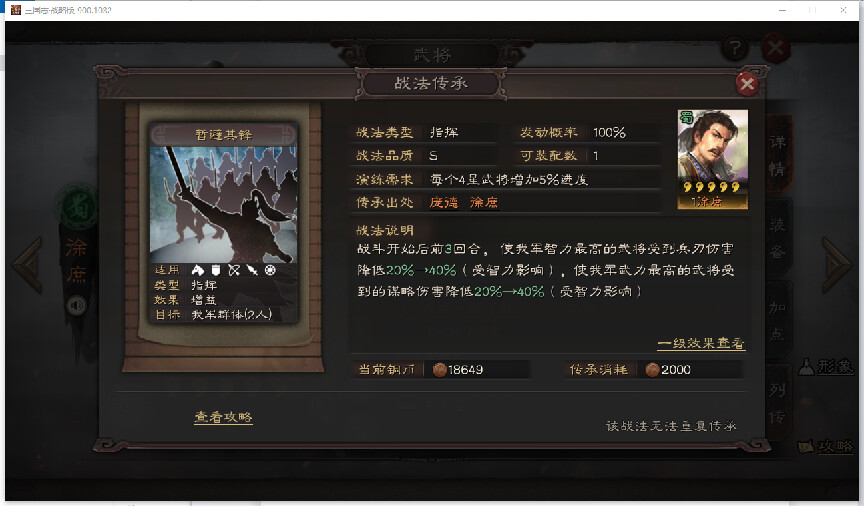Switch to the 加点 side tab

[777, 320]
